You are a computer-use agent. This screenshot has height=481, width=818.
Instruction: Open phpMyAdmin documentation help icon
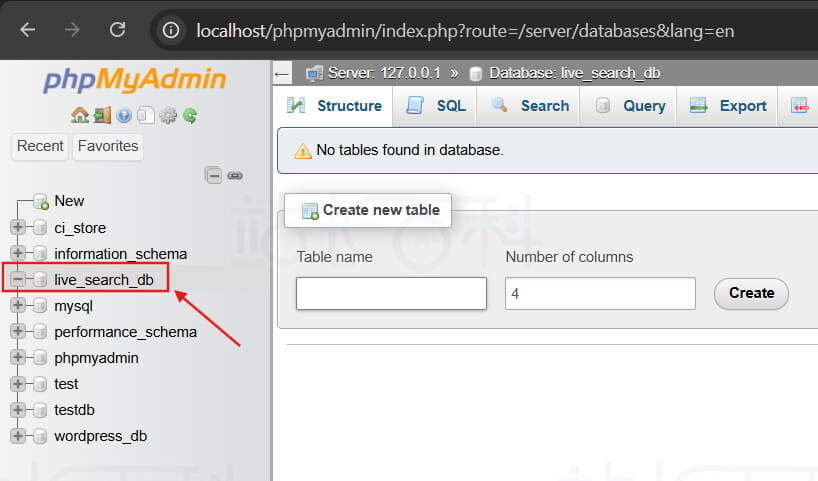(x=124, y=115)
